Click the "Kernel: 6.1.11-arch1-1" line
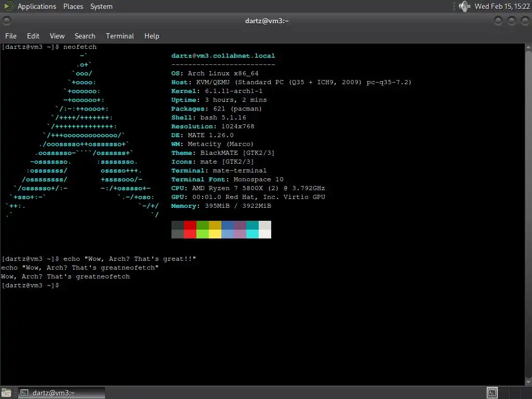Screen dimensions: 532x399 pos(217,91)
